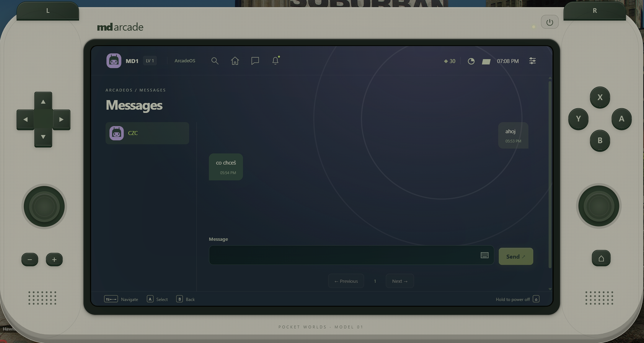Click the R shoulder button
Image resolution: width=644 pixels, height=343 pixels.
[595, 11]
